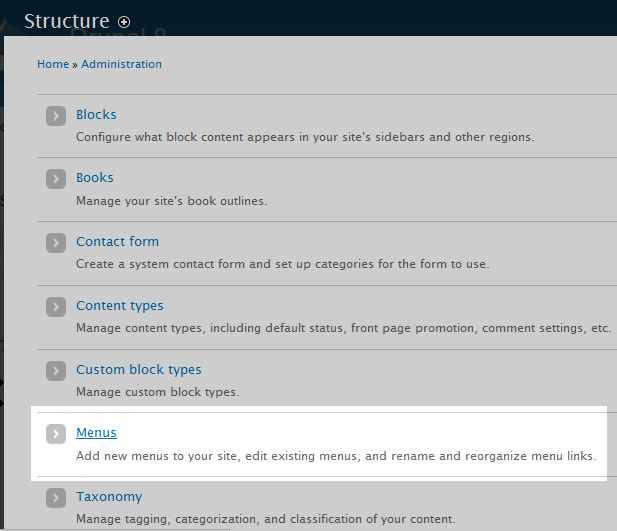Select Administration in the breadcrumb
The image size is (617, 531).
tap(121, 64)
